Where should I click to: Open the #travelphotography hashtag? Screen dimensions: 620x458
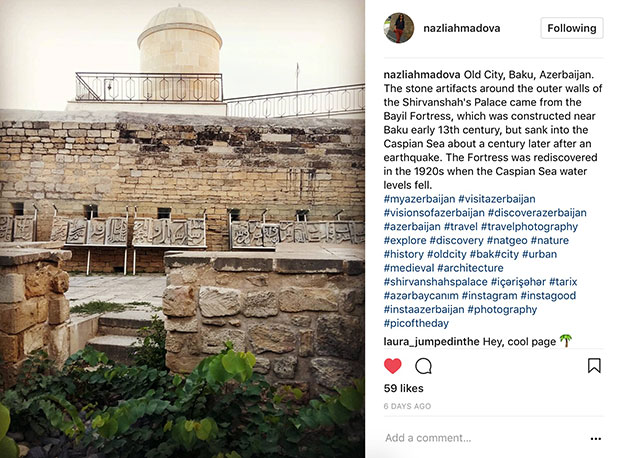(x=529, y=226)
